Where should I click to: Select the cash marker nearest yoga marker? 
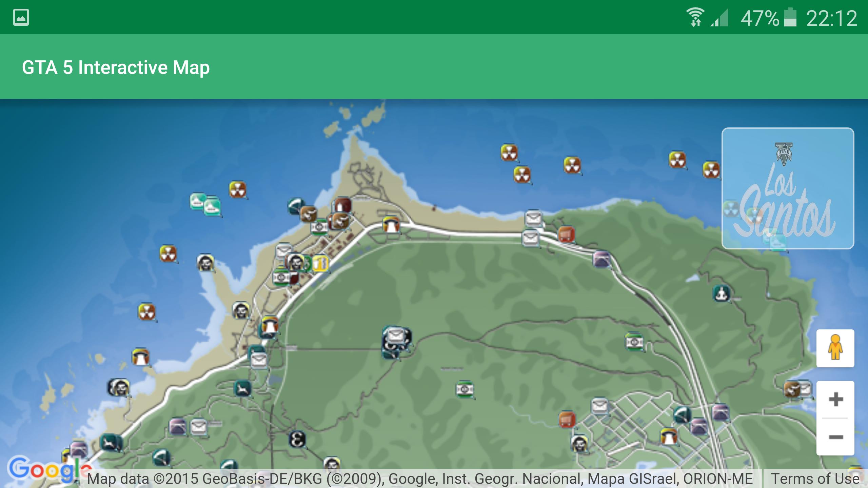(x=634, y=341)
